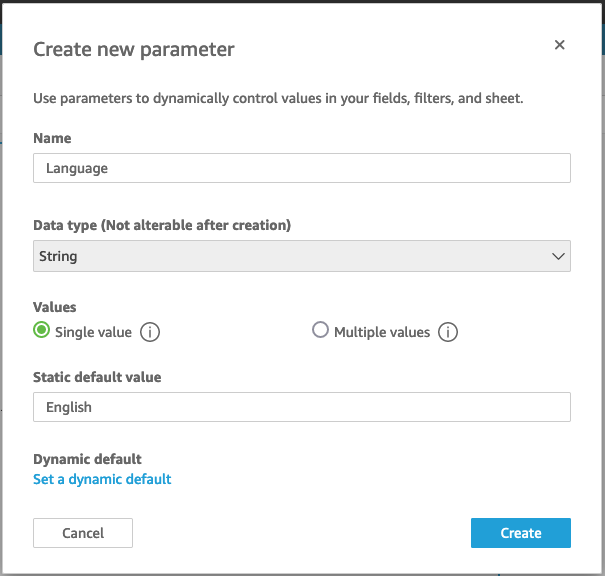Click the Data type label text

point(162,225)
